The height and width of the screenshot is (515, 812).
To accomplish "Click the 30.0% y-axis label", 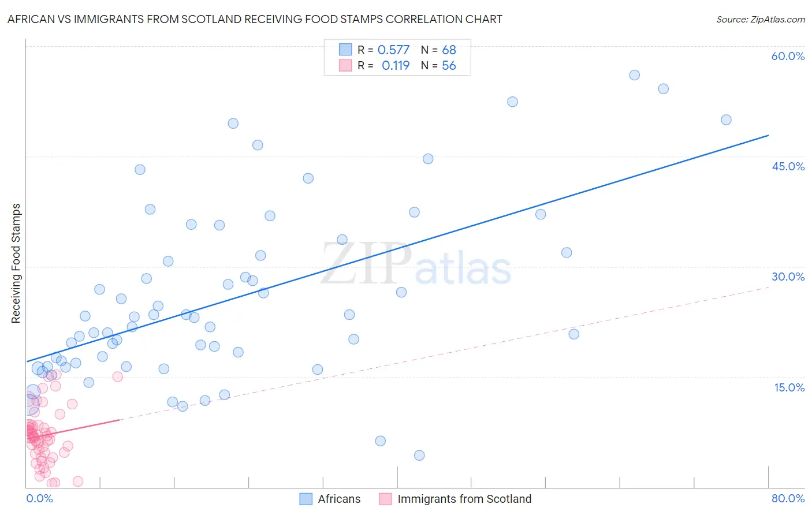I will pyautogui.click(x=788, y=277).
